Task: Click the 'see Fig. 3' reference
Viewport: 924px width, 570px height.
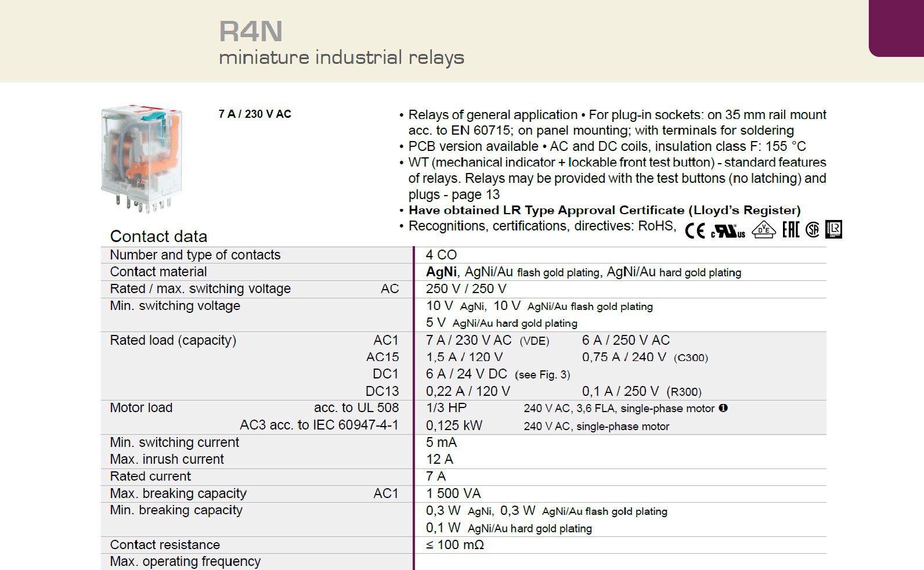Action: (x=542, y=375)
